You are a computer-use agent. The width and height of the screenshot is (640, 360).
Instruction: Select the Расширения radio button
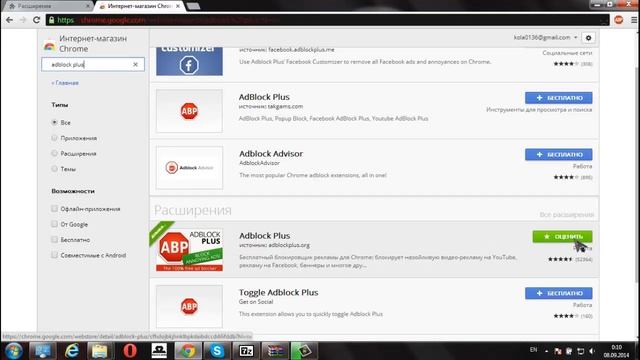(54, 153)
